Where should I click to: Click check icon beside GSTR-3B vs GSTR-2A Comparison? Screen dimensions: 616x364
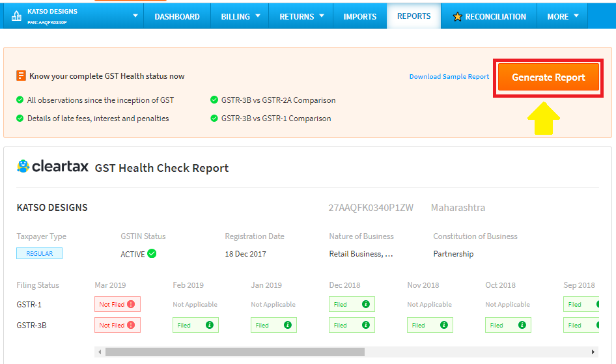(x=214, y=100)
